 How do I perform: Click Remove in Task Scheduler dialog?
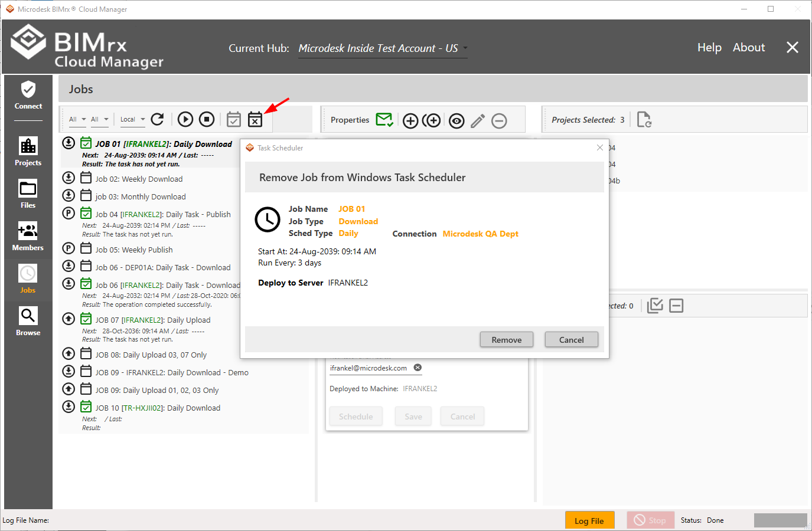click(507, 339)
